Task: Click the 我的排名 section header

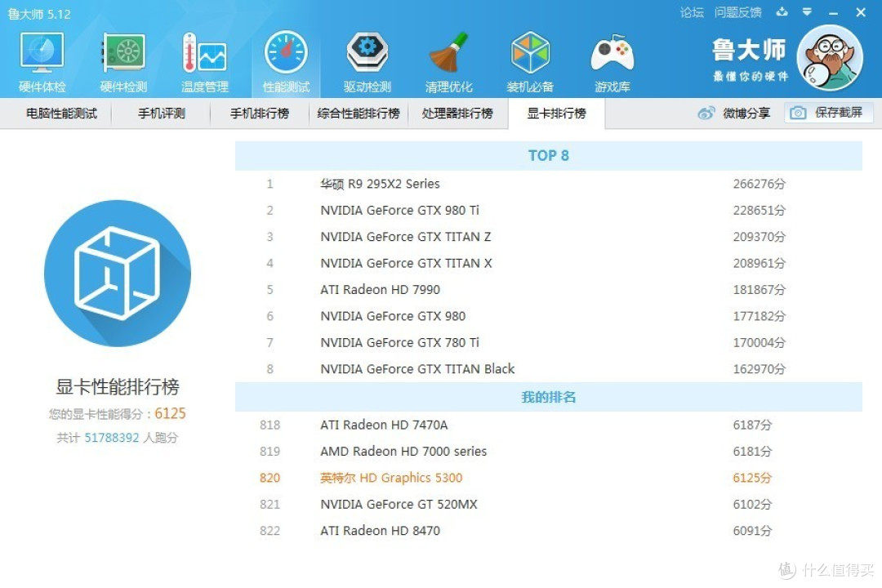Action: pos(549,397)
